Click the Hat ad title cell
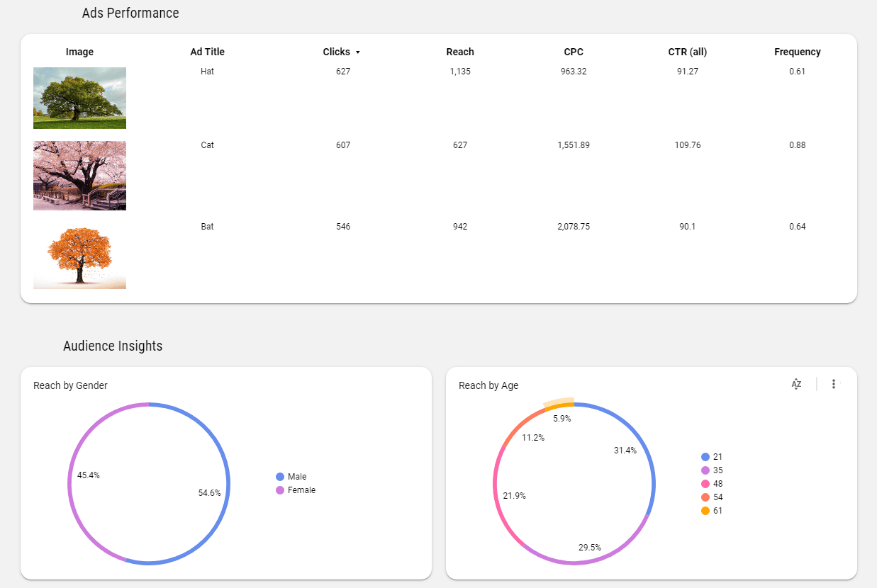This screenshot has width=877, height=588. click(x=207, y=72)
